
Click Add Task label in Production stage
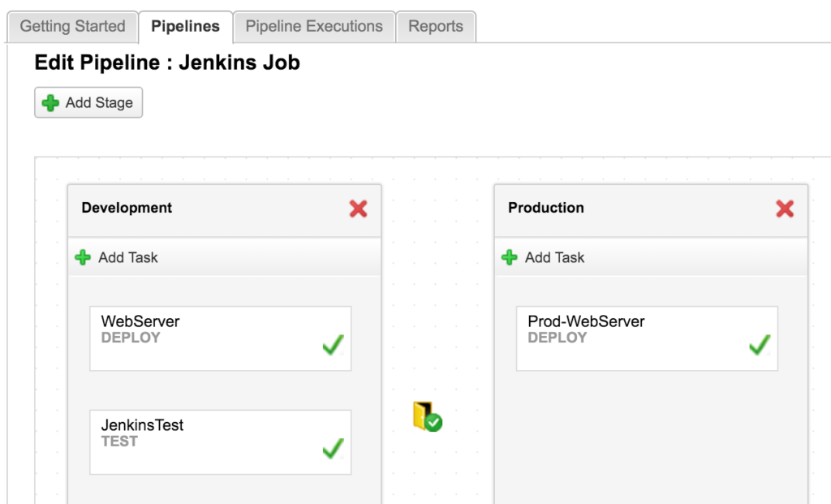click(x=554, y=257)
